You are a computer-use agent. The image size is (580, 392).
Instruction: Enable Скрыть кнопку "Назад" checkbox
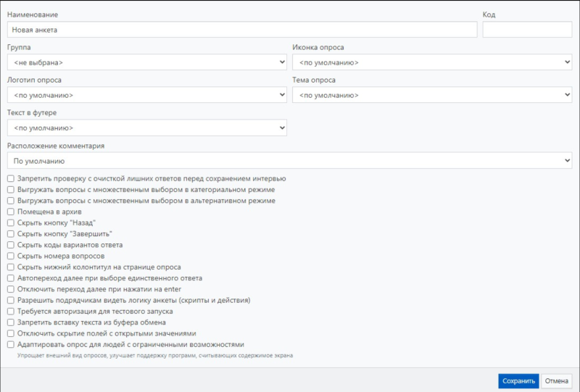[11, 223]
